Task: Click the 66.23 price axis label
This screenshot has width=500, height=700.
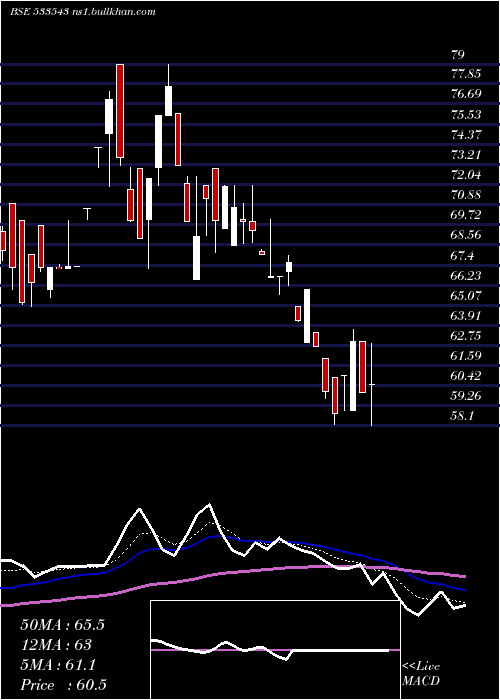Action: (x=466, y=275)
